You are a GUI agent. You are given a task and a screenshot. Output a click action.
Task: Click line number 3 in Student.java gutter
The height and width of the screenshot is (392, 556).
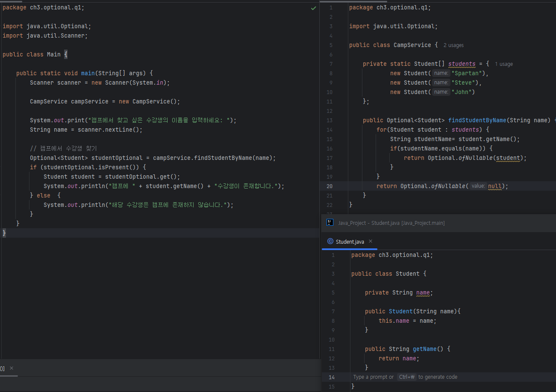click(333, 274)
